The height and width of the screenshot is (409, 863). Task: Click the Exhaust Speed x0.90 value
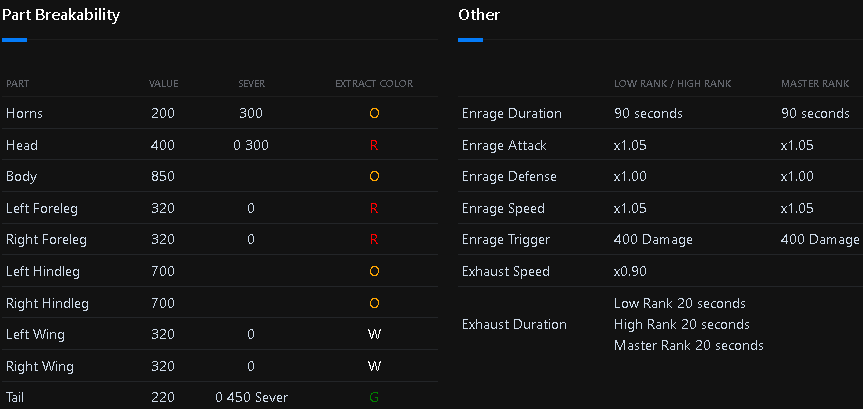(630, 272)
